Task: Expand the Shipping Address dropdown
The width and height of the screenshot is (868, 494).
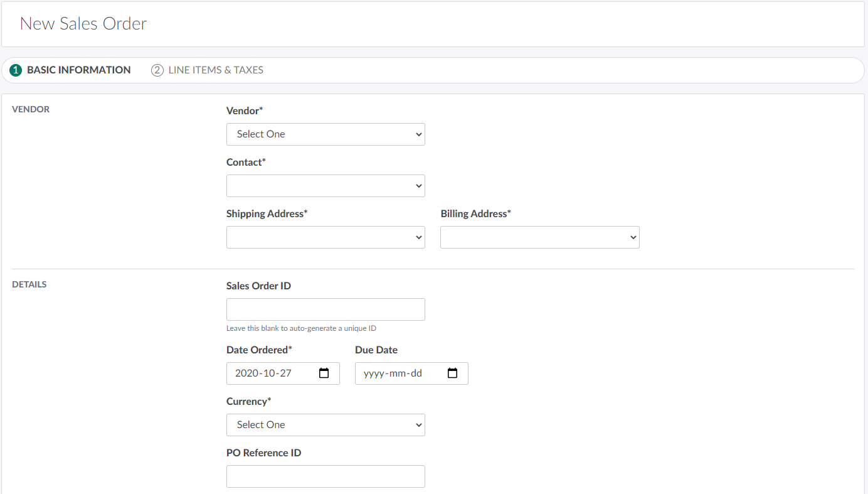Action: click(325, 237)
